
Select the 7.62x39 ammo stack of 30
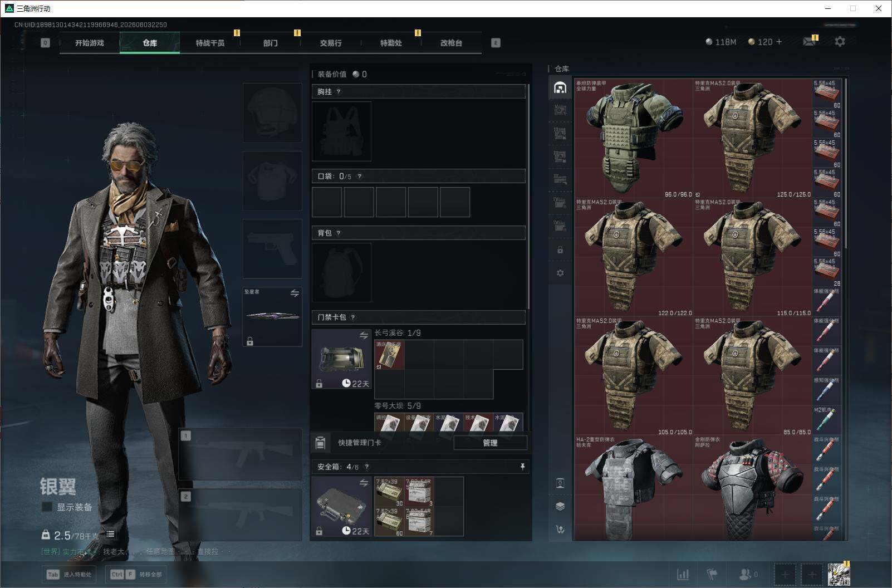click(x=389, y=492)
